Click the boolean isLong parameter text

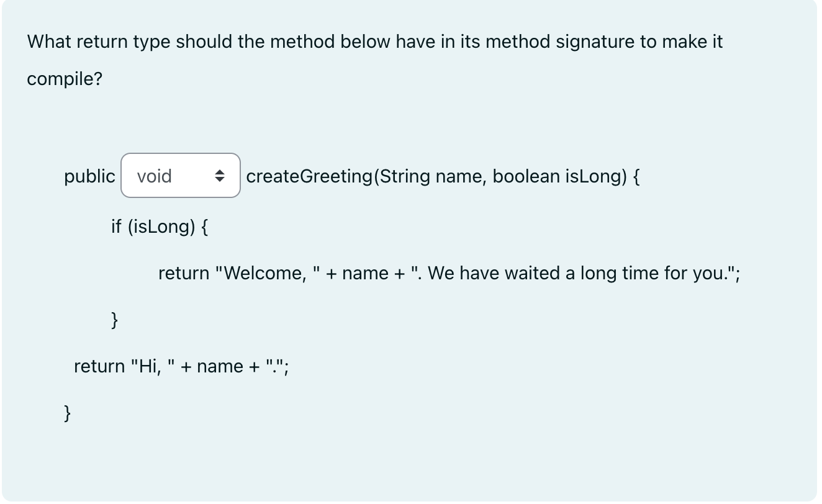click(556, 176)
